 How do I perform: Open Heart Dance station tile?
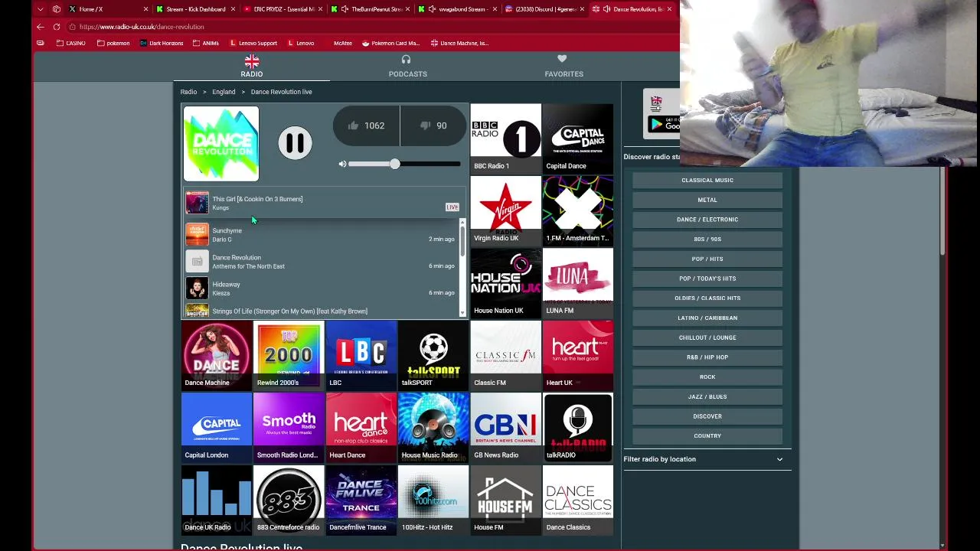point(361,427)
